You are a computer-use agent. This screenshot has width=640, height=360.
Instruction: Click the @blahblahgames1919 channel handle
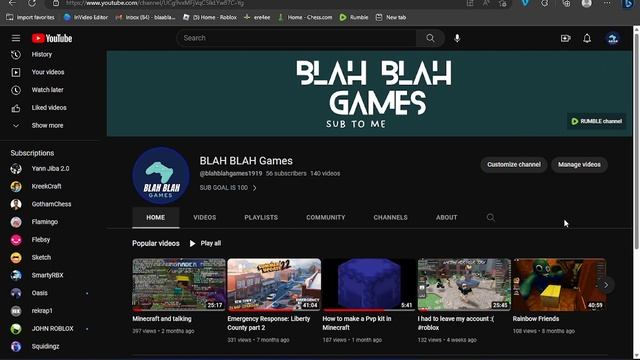pos(231,173)
